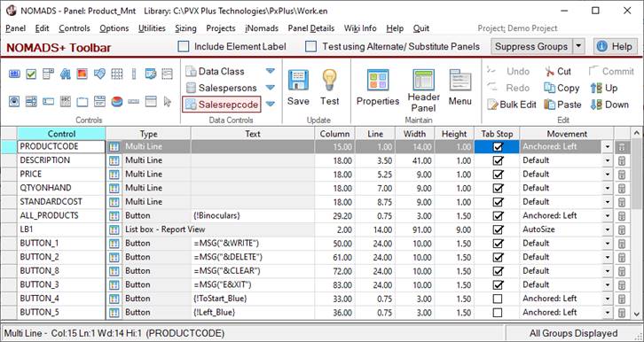644x342 pixels.
Task: Click the PRODUCTCODE control name field
Action: tap(61, 147)
